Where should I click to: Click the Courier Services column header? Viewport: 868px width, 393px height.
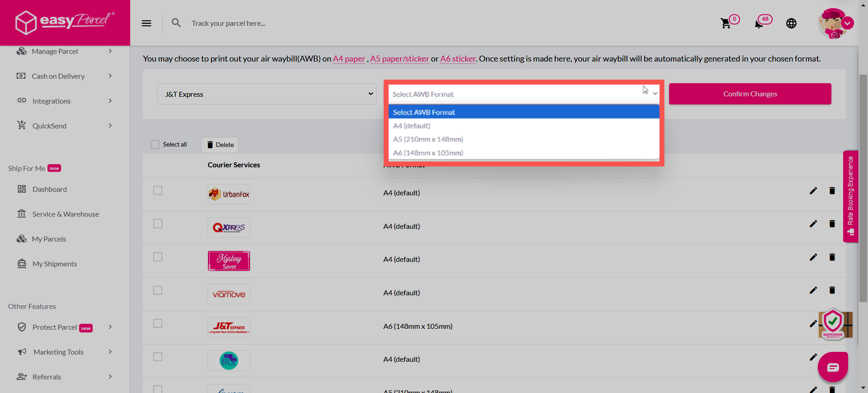tap(234, 165)
